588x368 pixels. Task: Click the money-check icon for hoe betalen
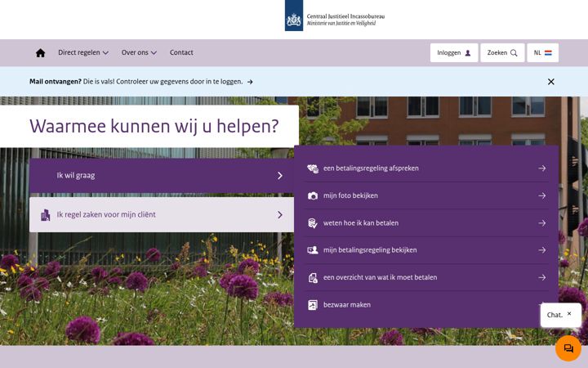tap(312, 223)
